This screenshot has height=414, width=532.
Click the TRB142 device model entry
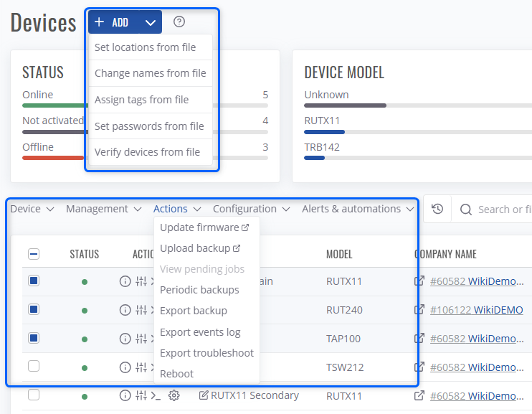pos(322,147)
